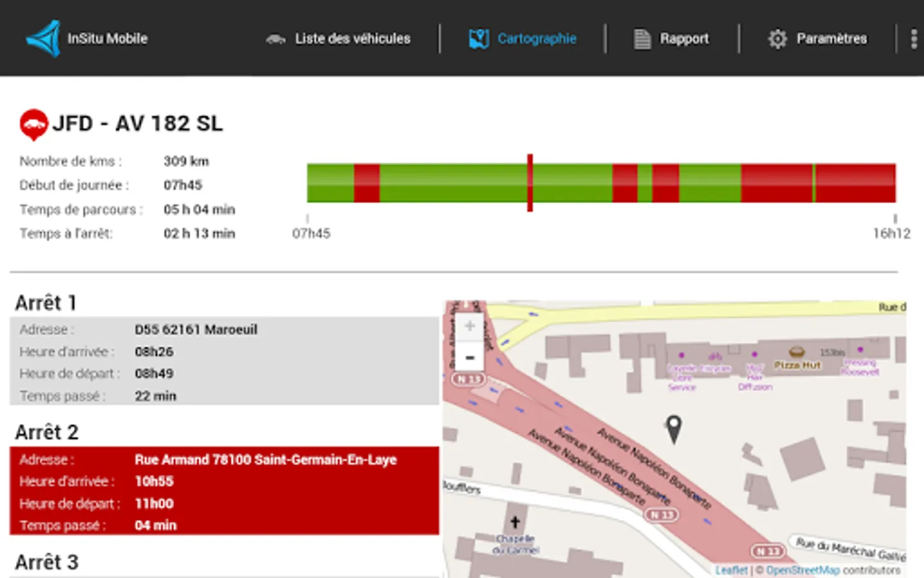Zoom out on the map with minus button
This screenshot has width=924, height=578.
(470, 357)
